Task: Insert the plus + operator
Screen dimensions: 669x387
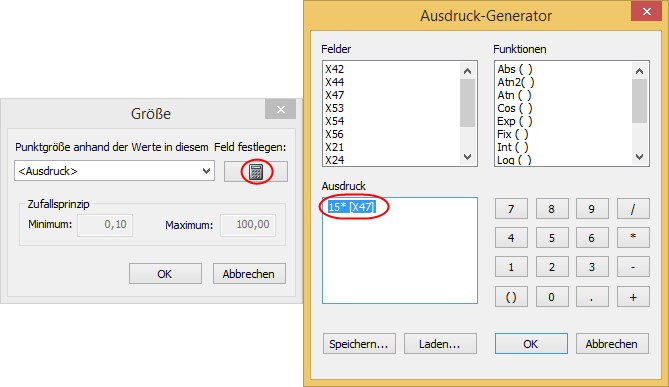Action: [633, 297]
